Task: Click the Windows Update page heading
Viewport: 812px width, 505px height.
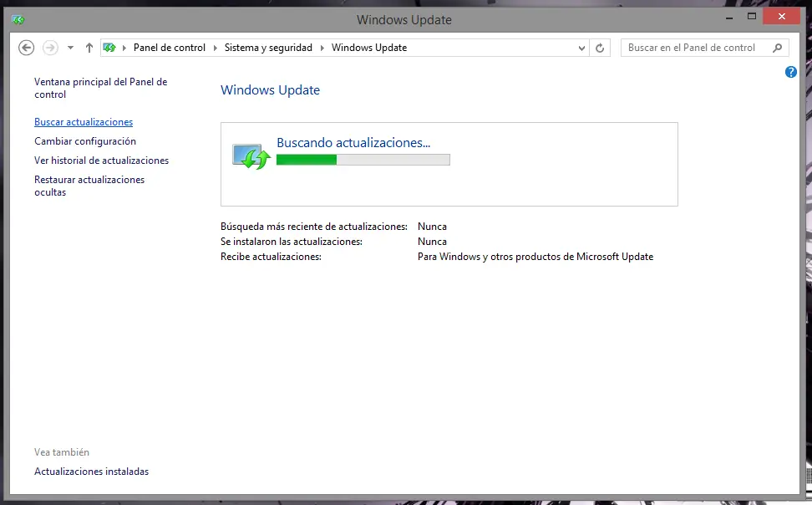Action: 270,90
